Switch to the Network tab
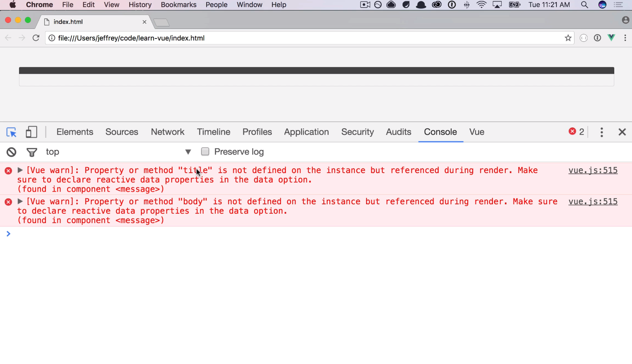Image resolution: width=632 pixels, height=364 pixels. pos(168,132)
